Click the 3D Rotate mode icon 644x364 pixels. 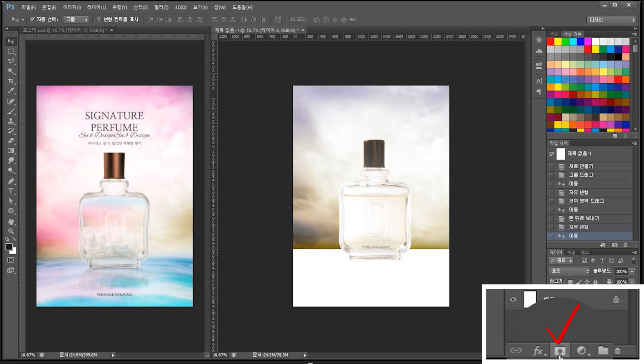[x=316, y=20]
